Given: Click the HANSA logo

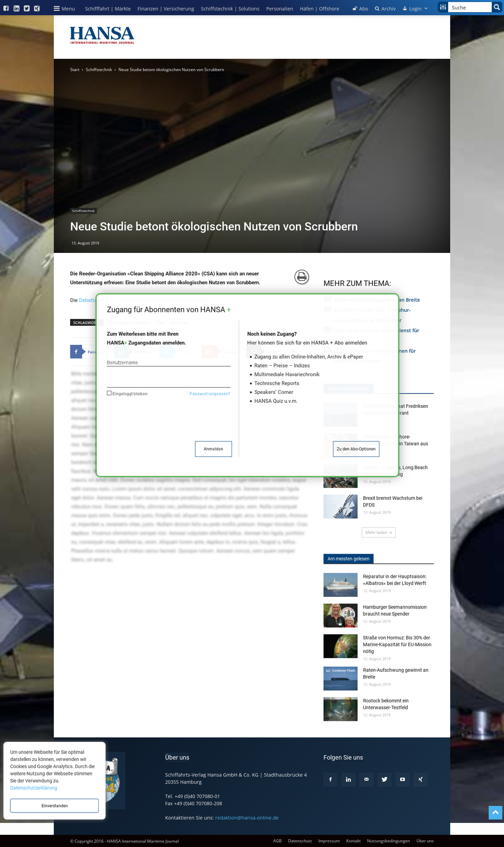Looking at the screenshot, I should [x=102, y=35].
